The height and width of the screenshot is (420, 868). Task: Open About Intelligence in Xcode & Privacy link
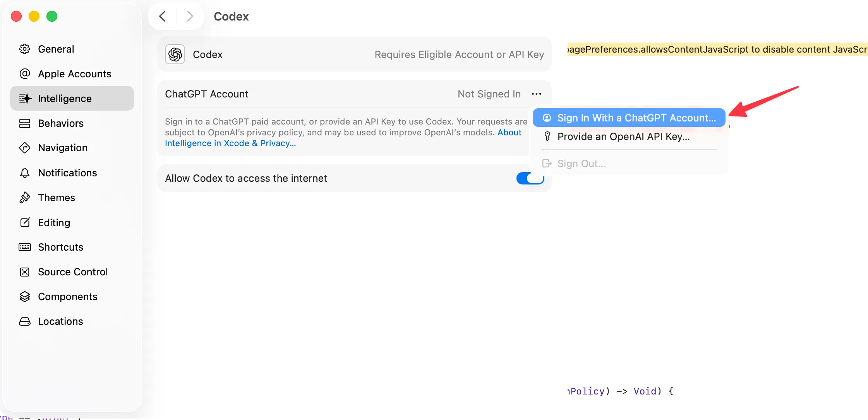point(230,143)
